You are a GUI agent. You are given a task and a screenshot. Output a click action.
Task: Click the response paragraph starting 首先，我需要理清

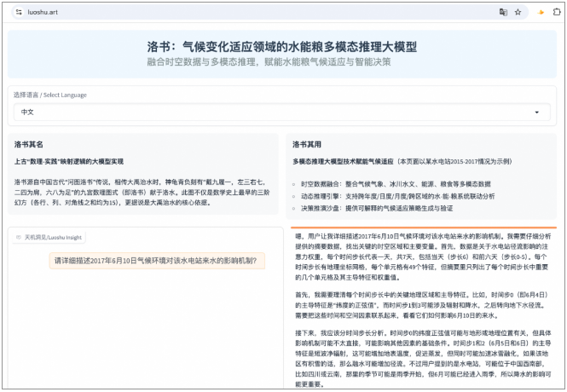pos(422,305)
